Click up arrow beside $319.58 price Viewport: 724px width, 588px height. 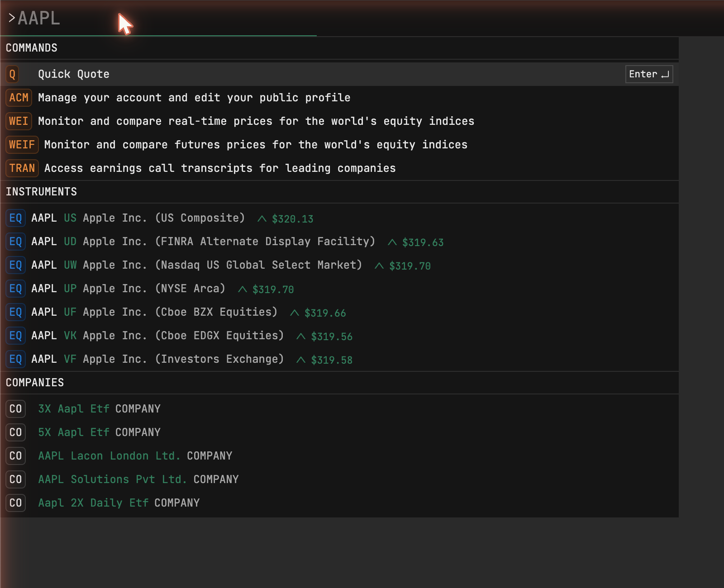[x=301, y=360]
